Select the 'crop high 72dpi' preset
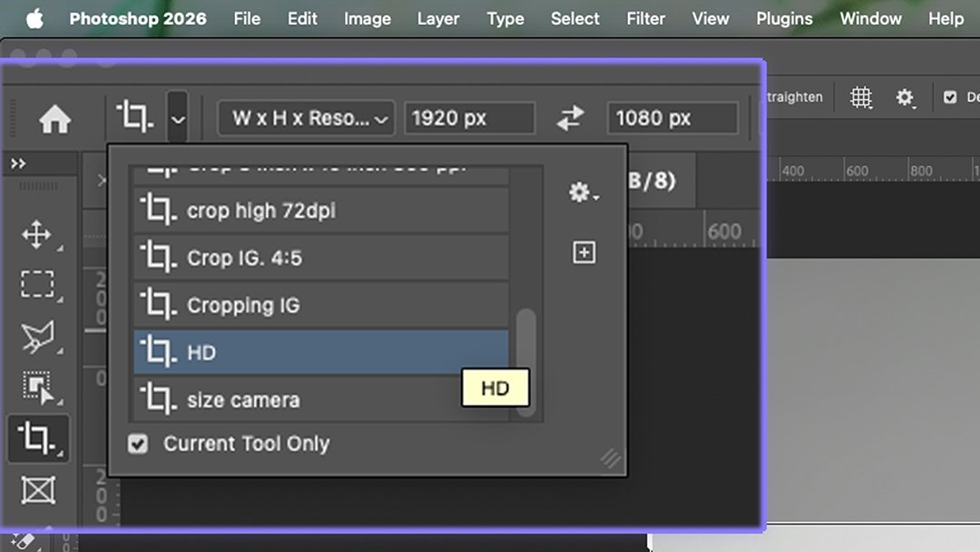This screenshot has height=552, width=980. 321,211
